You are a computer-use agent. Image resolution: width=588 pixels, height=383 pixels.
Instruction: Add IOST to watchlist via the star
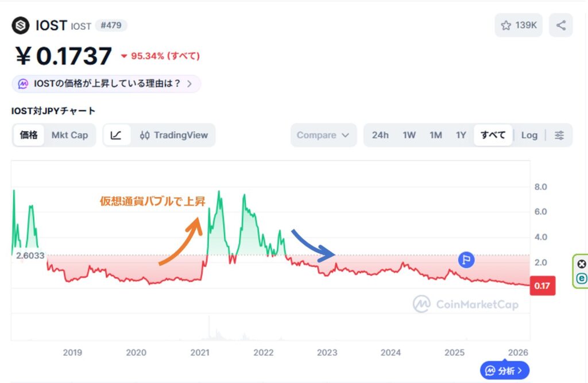point(505,25)
